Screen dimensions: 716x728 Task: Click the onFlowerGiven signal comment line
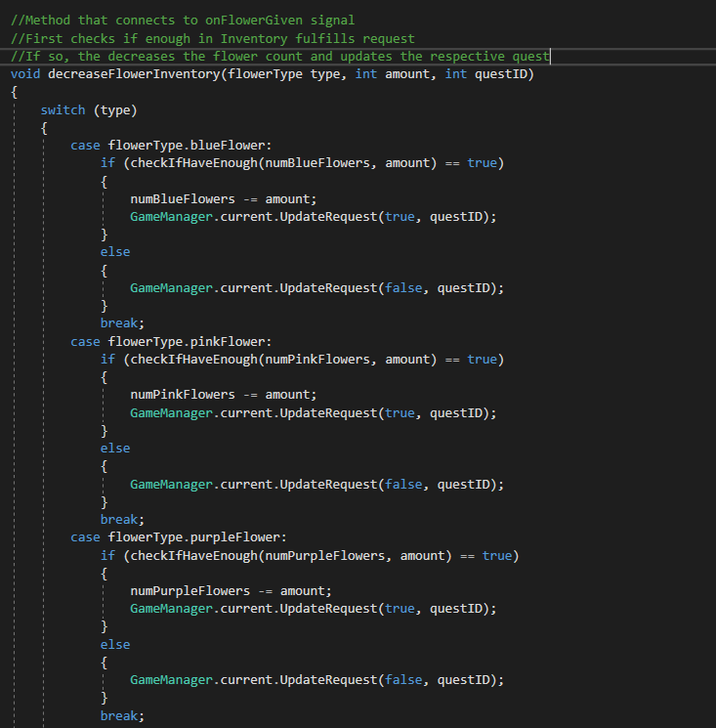(182, 21)
